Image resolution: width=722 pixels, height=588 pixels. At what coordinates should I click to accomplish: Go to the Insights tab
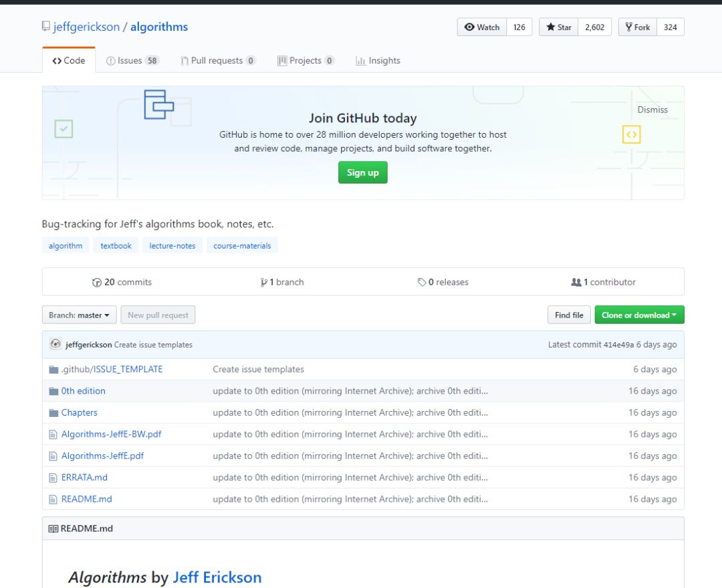click(x=378, y=61)
